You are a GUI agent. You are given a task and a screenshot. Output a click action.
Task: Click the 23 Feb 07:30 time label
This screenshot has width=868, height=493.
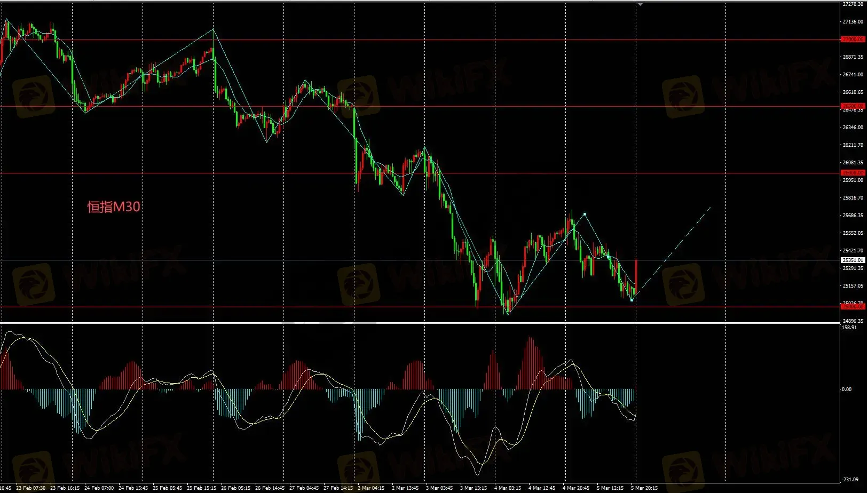(x=31, y=488)
